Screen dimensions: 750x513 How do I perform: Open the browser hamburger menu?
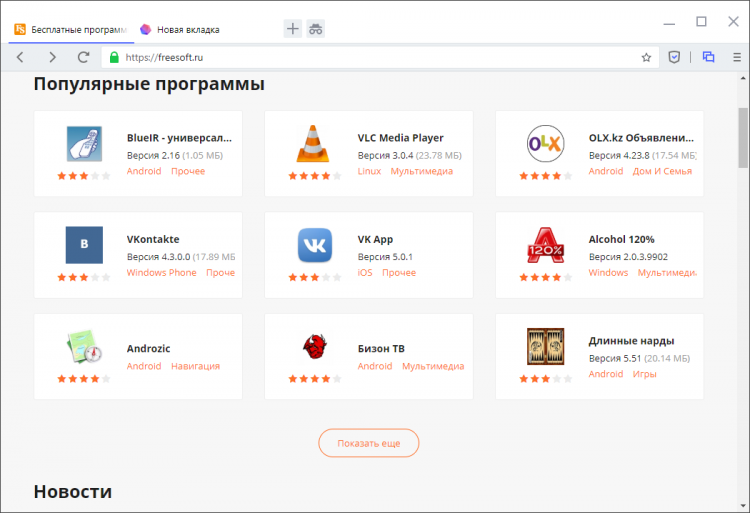737,57
